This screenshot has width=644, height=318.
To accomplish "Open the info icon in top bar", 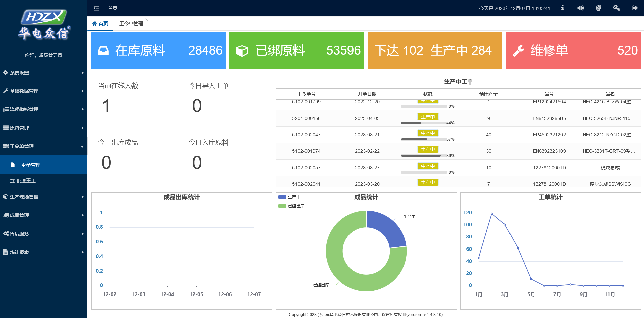I will point(562,8).
